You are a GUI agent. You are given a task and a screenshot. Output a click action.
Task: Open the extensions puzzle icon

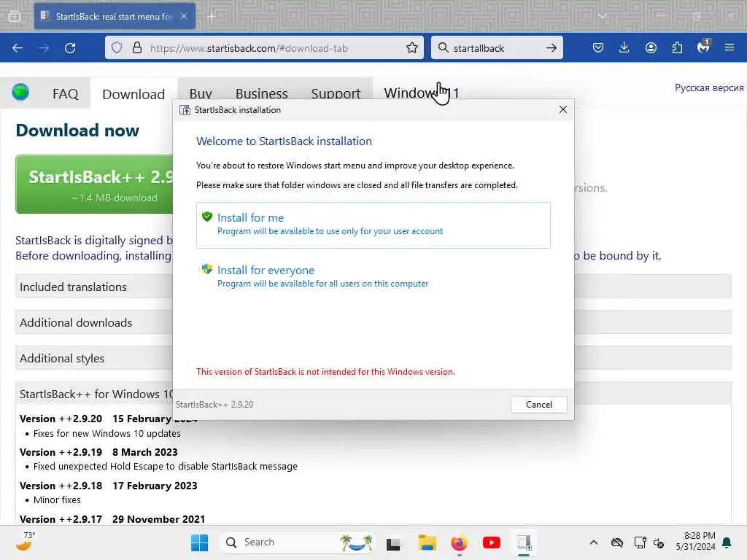coord(677,47)
